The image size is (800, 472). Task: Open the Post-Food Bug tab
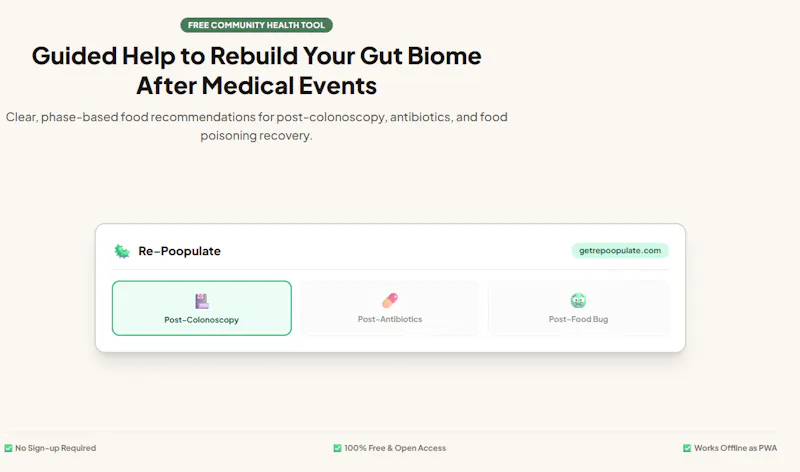click(578, 308)
